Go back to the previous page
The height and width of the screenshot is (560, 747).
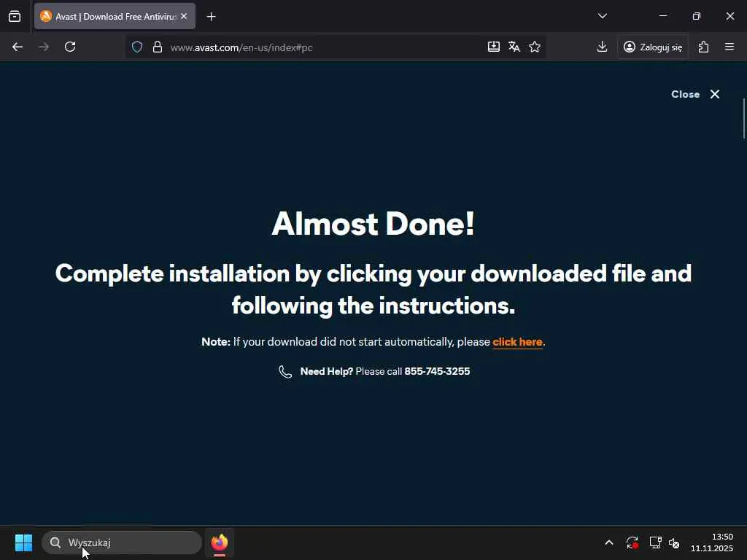pos(18,47)
